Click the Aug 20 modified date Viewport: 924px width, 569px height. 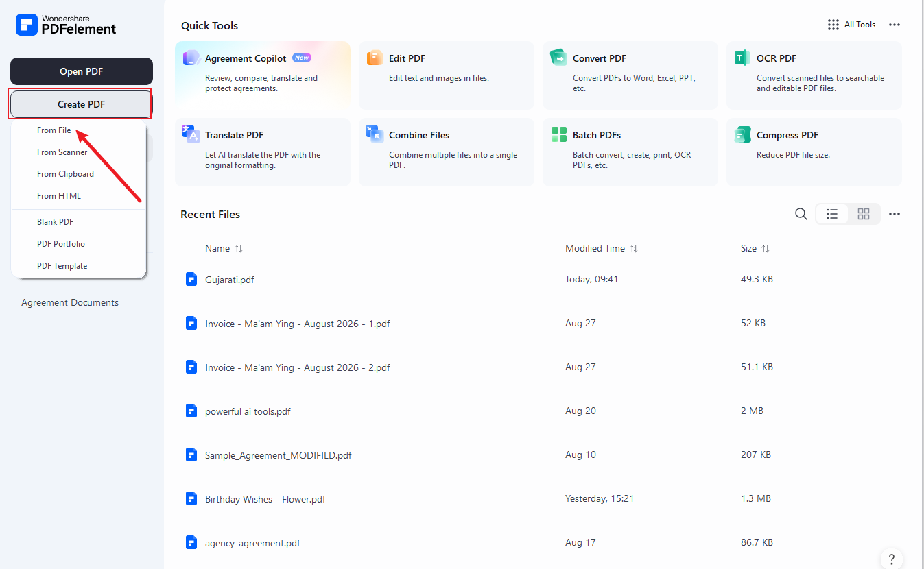580,411
